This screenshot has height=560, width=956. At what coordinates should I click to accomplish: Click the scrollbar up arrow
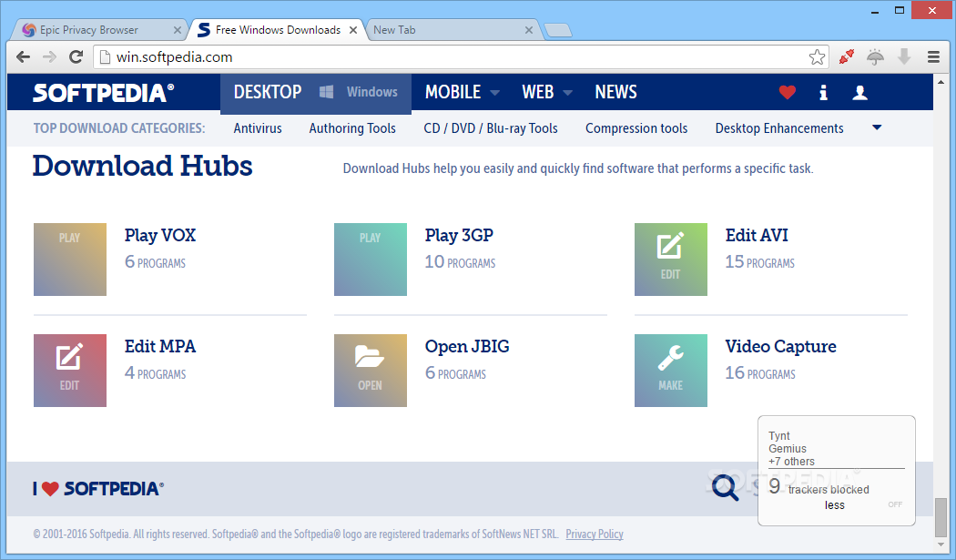[941, 80]
